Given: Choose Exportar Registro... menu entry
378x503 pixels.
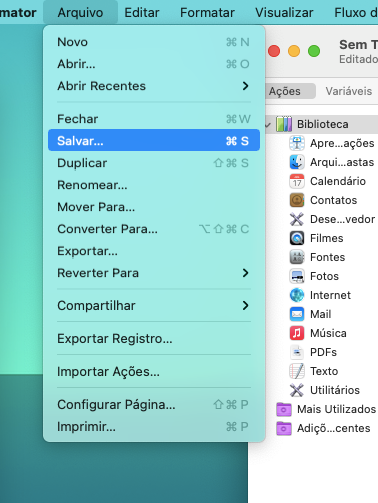Looking at the screenshot, I should tap(154, 338).
